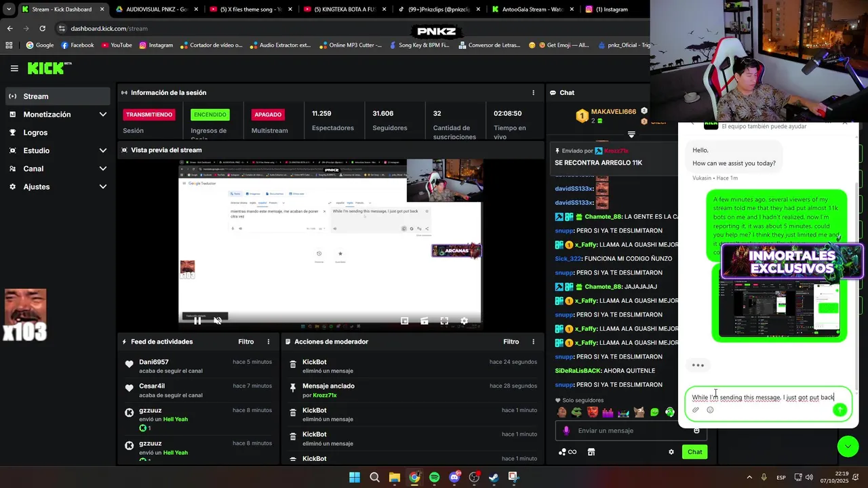868x488 pixels.
Task: Show hidden system tray icons
Action: coord(749,477)
